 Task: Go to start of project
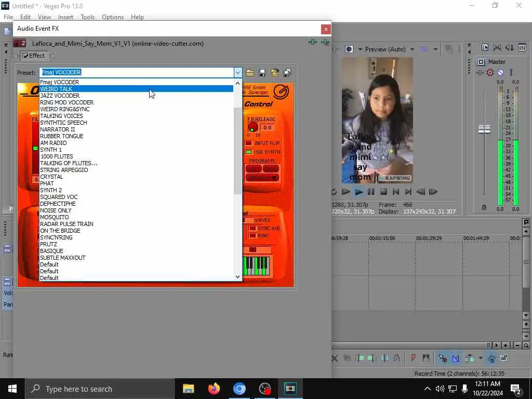click(x=396, y=192)
